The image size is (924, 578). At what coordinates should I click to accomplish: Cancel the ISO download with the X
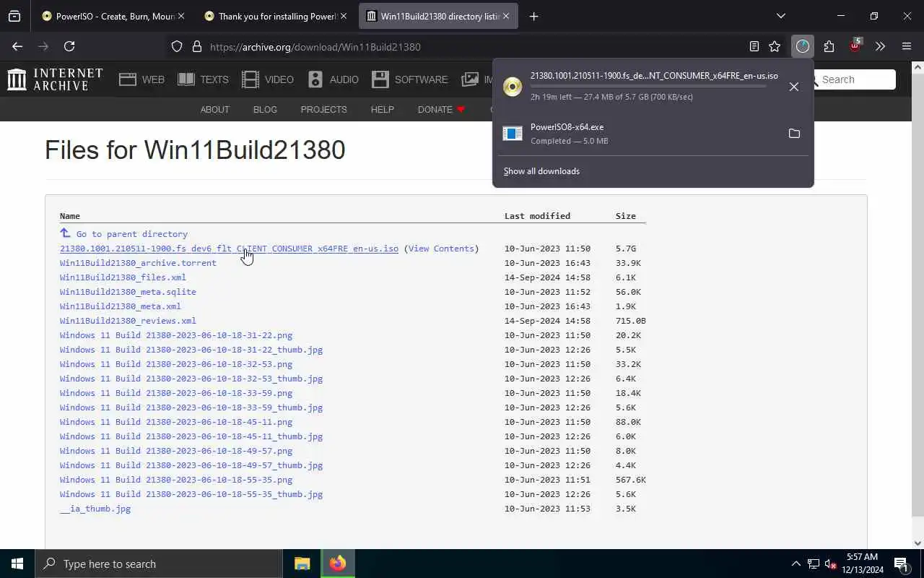794,87
